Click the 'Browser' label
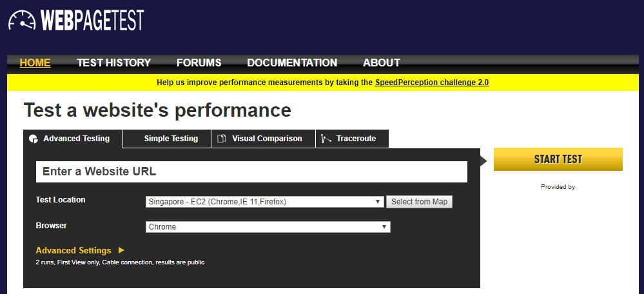Viewport: 644px width, 294px height. tap(52, 226)
